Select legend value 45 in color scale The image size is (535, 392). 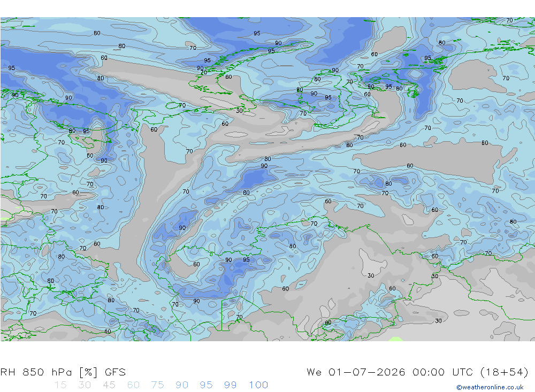pyautogui.click(x=109, y=385)
